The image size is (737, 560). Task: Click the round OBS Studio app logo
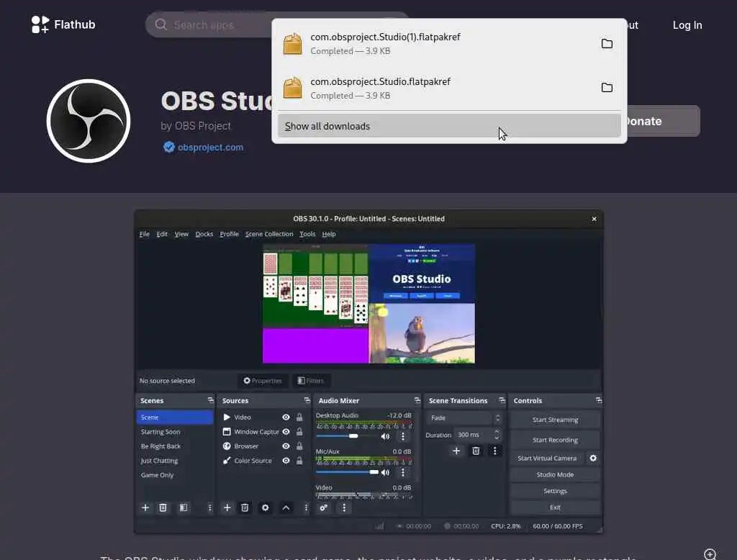pyautogui.click(x=89, y=121)
